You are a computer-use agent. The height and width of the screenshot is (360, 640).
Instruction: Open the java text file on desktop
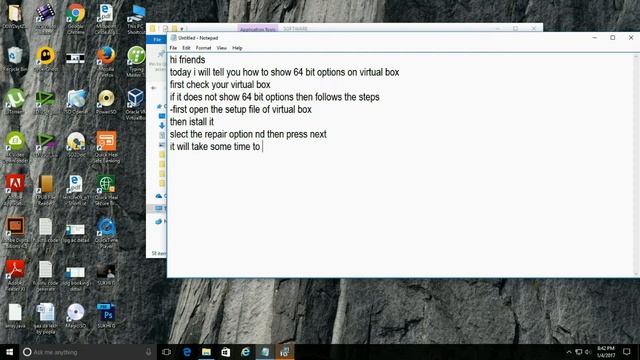click(15, 316)
